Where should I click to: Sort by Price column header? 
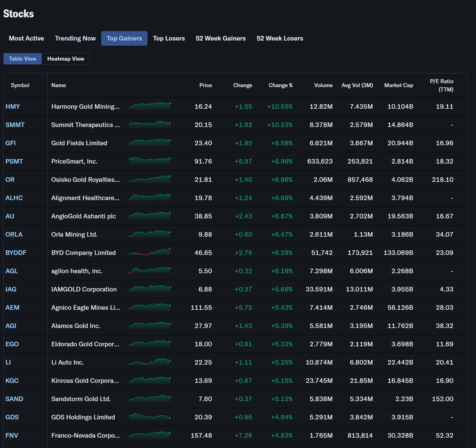tap(206, 85)
